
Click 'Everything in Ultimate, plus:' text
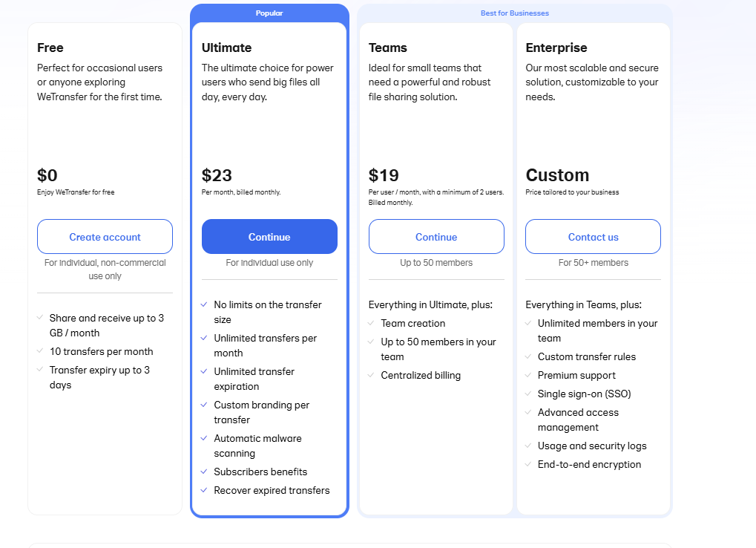pyautogui.click(x=430, y=305)
